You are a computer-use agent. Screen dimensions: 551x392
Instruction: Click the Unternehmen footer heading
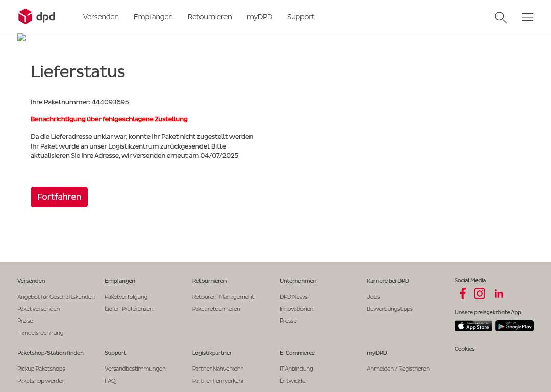coord(298,281)
